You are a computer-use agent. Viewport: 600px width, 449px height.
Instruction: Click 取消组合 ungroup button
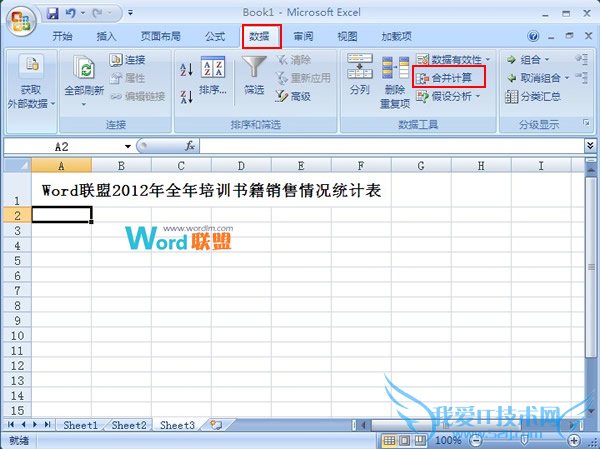[x=533, y=78]
